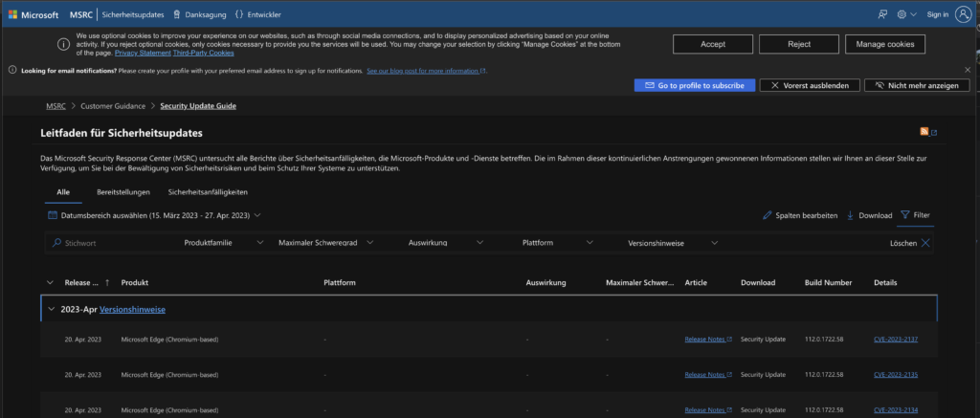This screenshot has width=980, height=418.
Task: Open Versionshinweise filter dropdown
Action: tap(673, 243)
